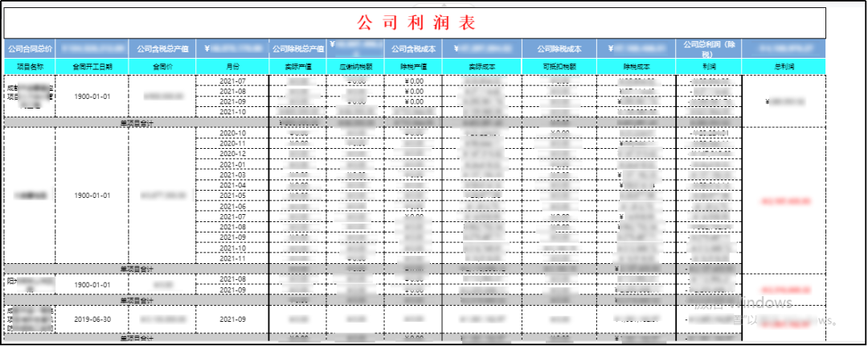Select the 公司总利润（除税）header cell
The width and height of the screenshot is (868, 346).
pyautogui.click(x=709, y=49)
